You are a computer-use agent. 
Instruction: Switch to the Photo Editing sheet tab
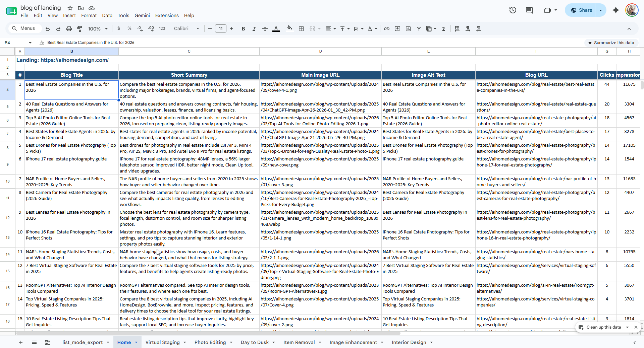210,342
